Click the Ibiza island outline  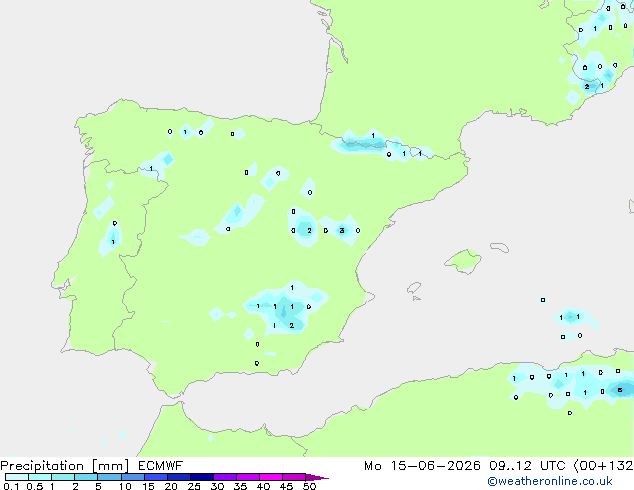click(x=414, y=288)
